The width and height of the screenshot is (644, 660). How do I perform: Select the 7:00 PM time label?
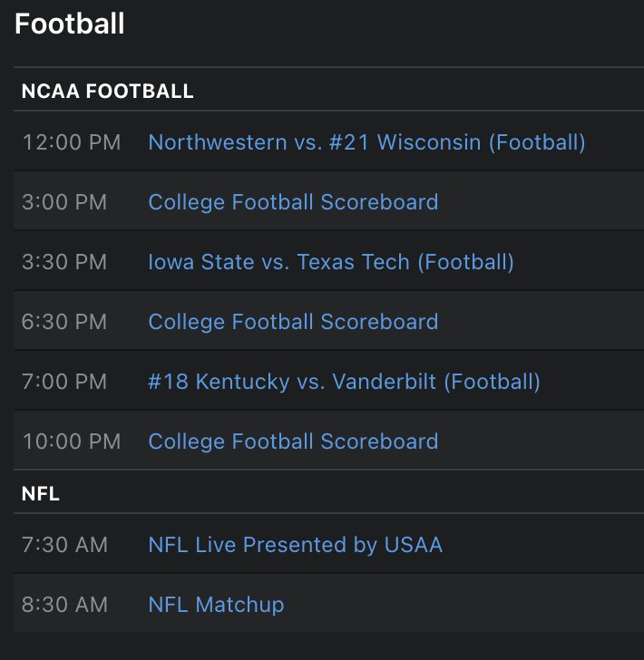click(x=64, y=382)
